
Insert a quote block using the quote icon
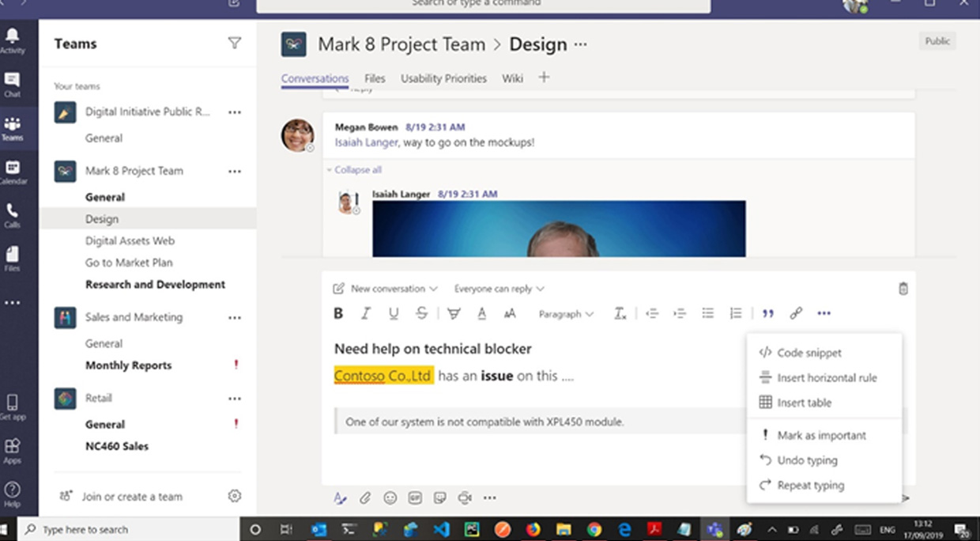pyautogui.click(x=767, y=314)
